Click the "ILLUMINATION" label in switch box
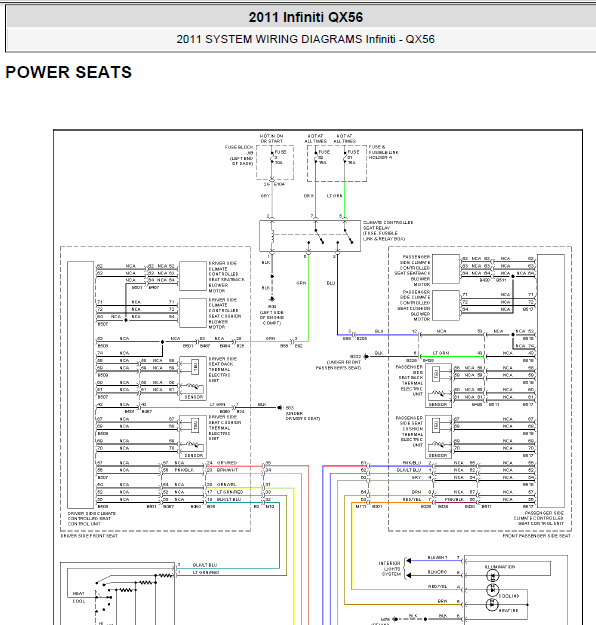 [500, 567]
